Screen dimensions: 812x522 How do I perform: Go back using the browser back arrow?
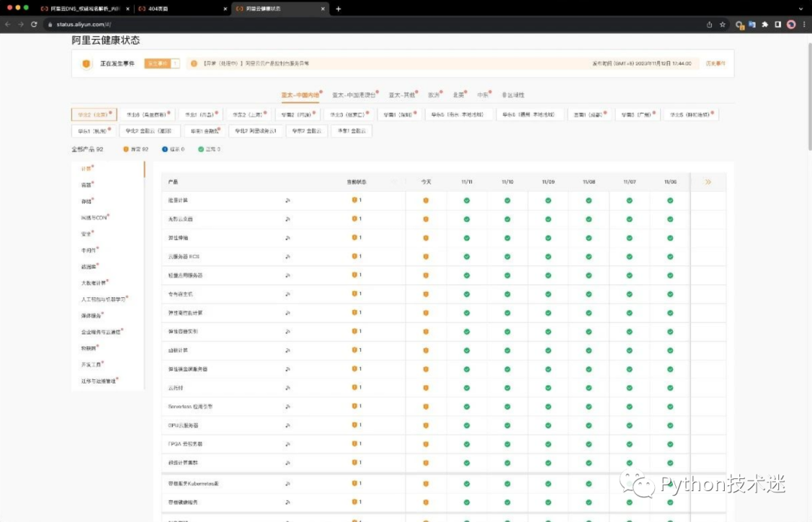pos(8,24)
